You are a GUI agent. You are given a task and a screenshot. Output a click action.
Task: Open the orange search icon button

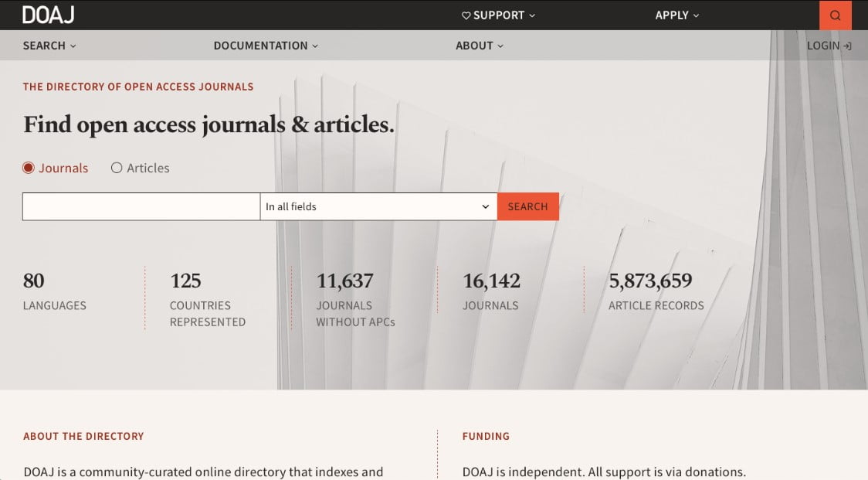pos(835,15)
